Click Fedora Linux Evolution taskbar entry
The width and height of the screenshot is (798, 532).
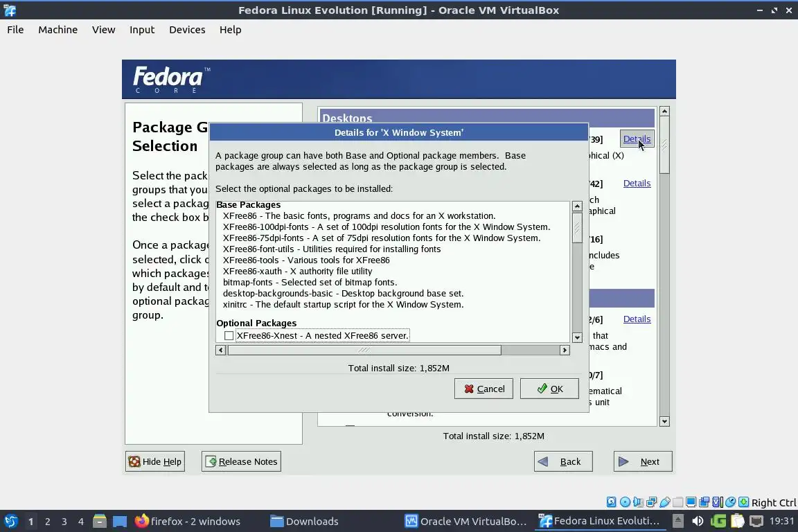point(600,521)
